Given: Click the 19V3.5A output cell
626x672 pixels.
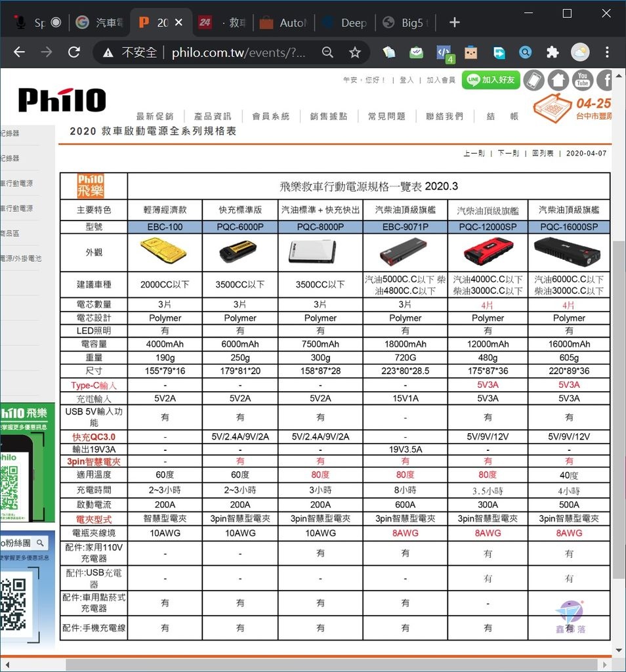Looking at the screenshot, I should tap(406, 449).
